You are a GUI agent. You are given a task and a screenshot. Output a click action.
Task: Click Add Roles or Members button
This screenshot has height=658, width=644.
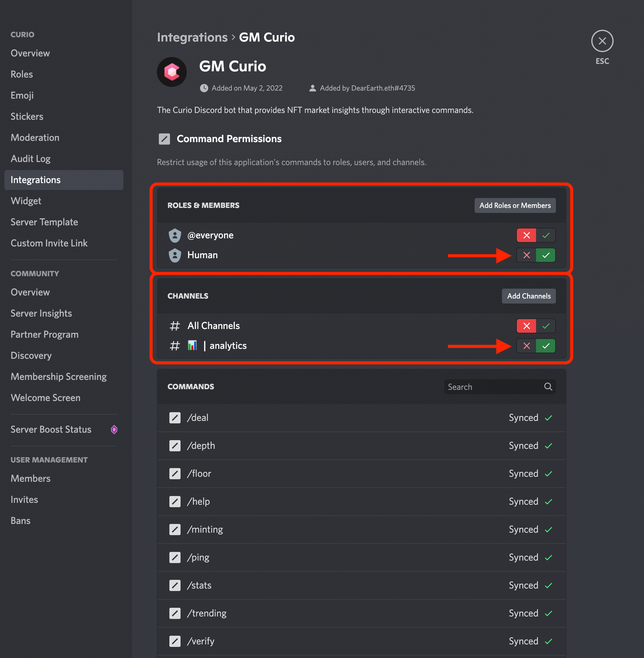(x=515, y=206)
